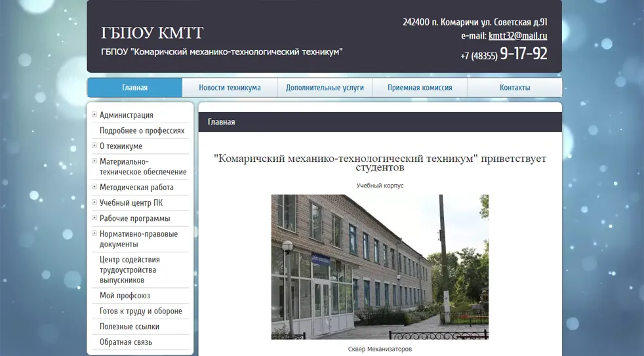Expand Нормативно-правовые документы plus icon

click(x=94, y=233)
